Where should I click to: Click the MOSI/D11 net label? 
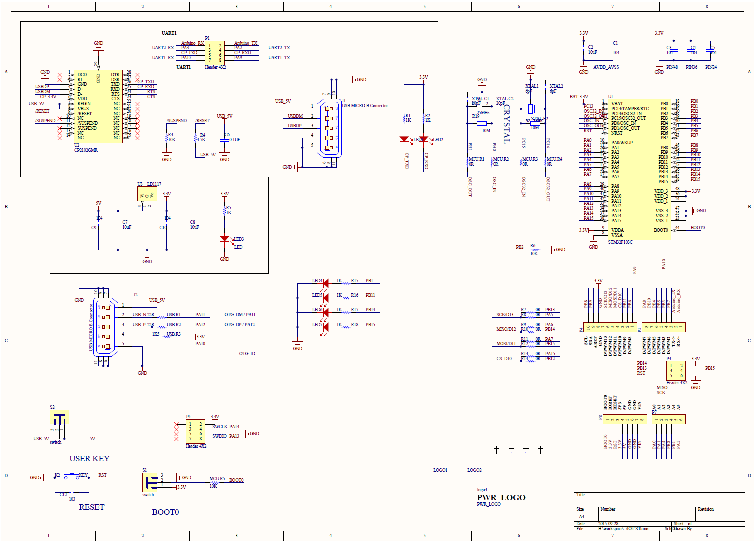(x=506, y=344)
